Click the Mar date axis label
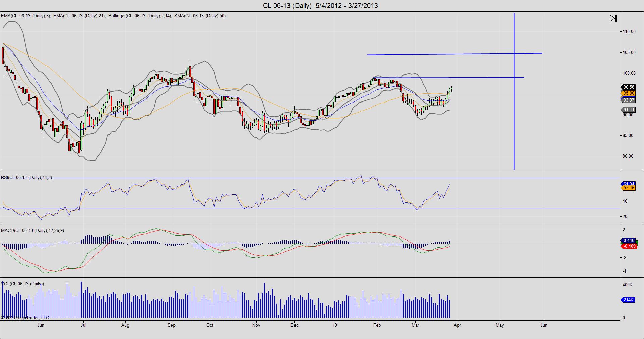The width and height of the screenshot is (644, 339). (x=415, y=325)
